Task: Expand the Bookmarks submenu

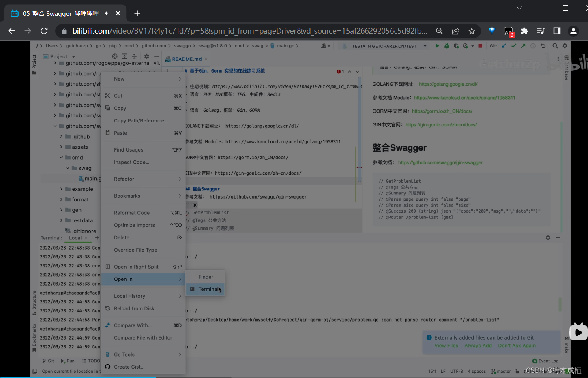Action: (143, 196)
